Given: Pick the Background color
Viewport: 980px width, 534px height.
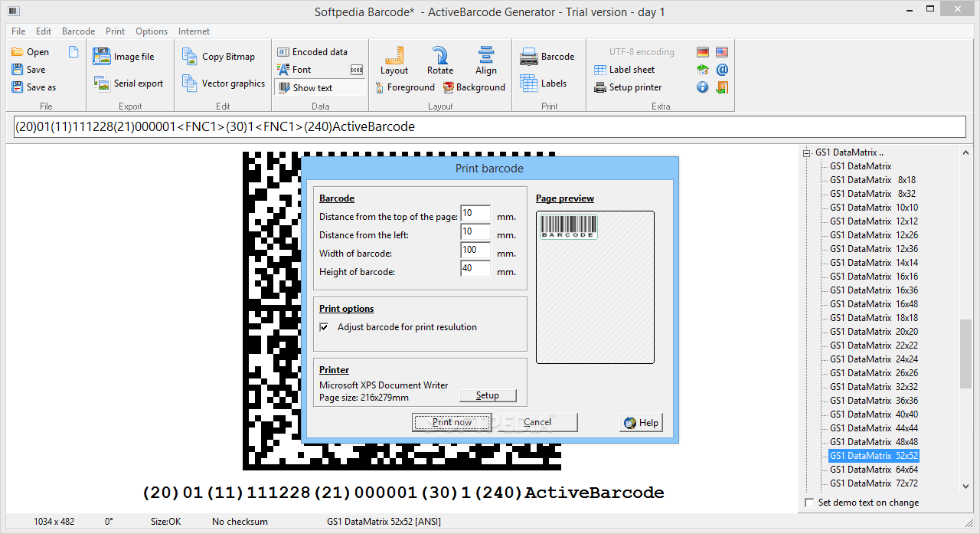Looking at the screenshot, I should (x=474, y=87).
